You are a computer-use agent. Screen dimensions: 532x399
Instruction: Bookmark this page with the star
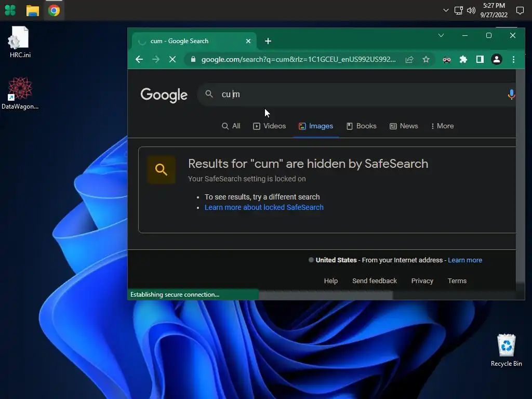tap(426, 59)
